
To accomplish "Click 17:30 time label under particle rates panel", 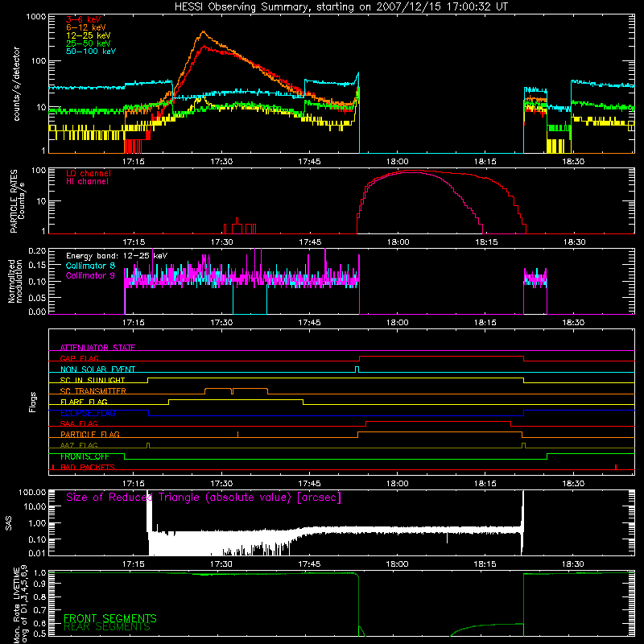I will click(x=222, y=242).
